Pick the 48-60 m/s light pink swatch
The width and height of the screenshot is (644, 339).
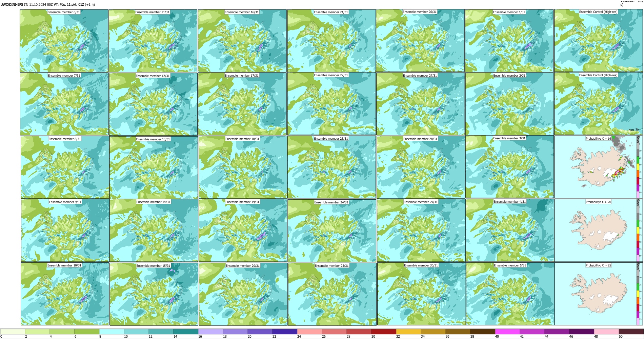pyautogui.click(x=606, y=332)
